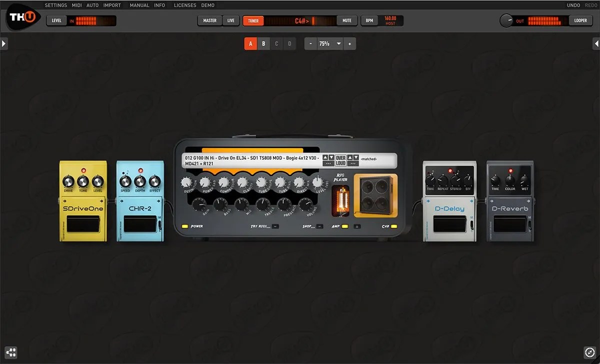Open the TRY RIGS dropdown
This screenshot has width=600, height=364.
pos(275,226)
